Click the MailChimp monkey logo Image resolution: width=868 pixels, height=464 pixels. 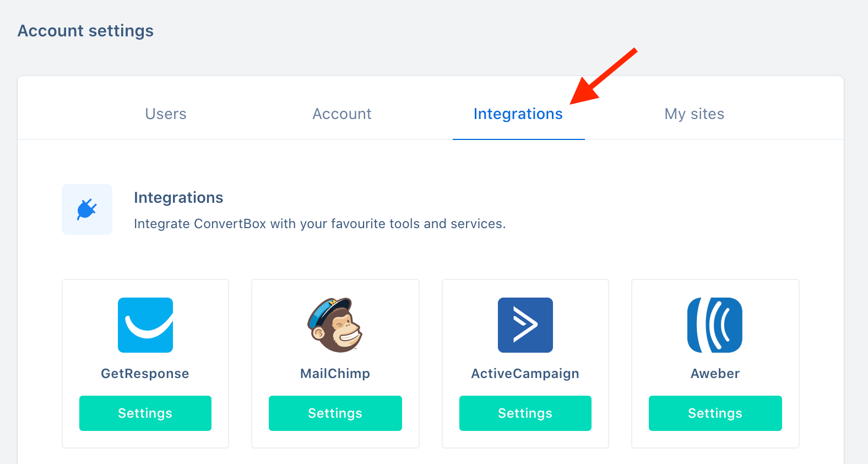(x=335, y=325)
